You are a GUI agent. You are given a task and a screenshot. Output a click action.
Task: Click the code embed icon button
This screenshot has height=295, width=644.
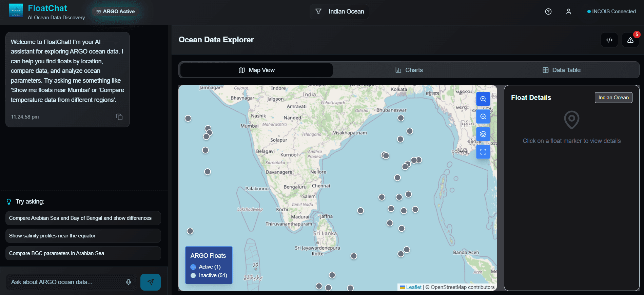[x=609, y=40]
